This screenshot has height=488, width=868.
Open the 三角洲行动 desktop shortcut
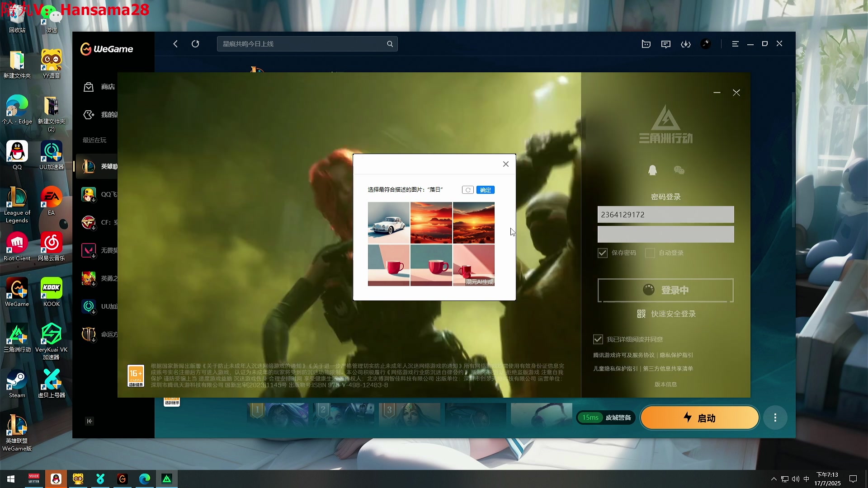17,338
